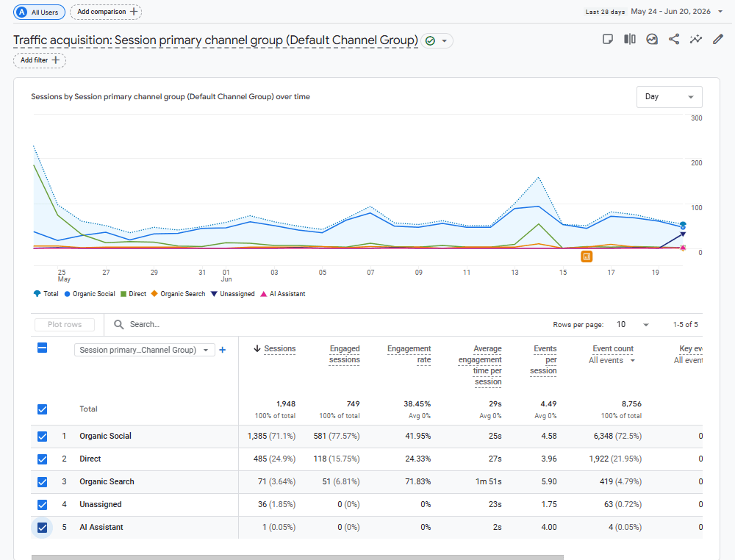The width and height of the screenshot is (735, 560).
Task: Click the Engagement rate column header
Action: (409, 354)
